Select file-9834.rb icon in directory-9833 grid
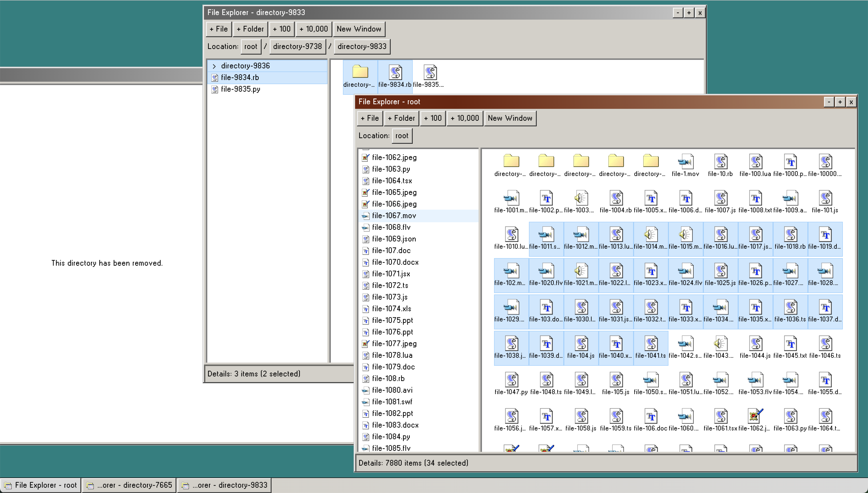 tap(395, 72)
